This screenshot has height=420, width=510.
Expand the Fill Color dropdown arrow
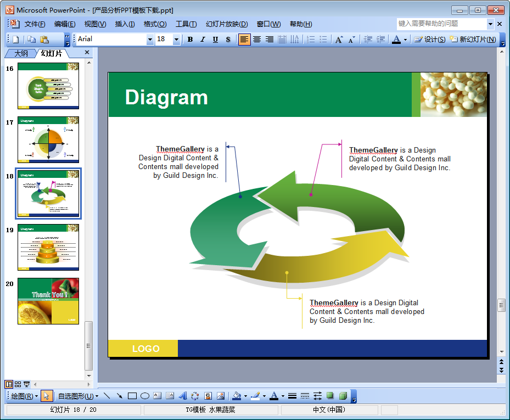pyautogui.click(x=245, y=396)
